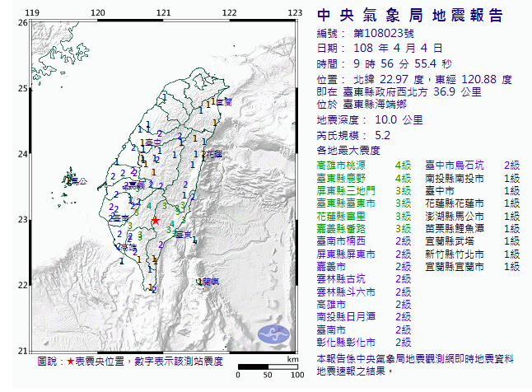Screen dimensions: 532x392
Task: Click the Central Weather Bureau logo on the map
Action: pos(273,334)
